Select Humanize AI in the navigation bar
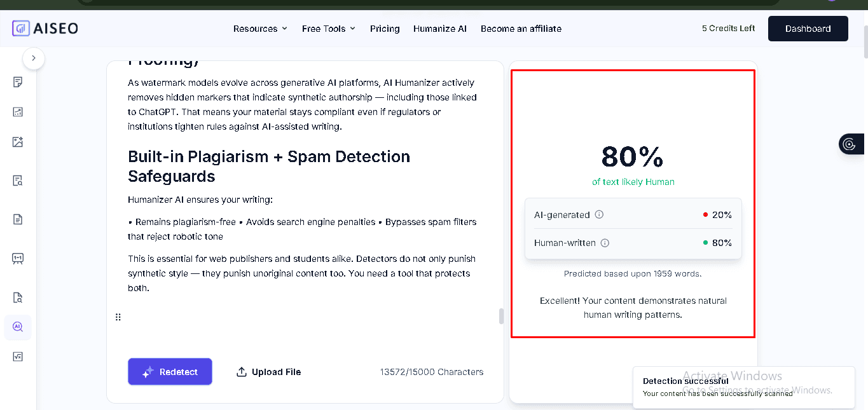 tap(439, 29)
